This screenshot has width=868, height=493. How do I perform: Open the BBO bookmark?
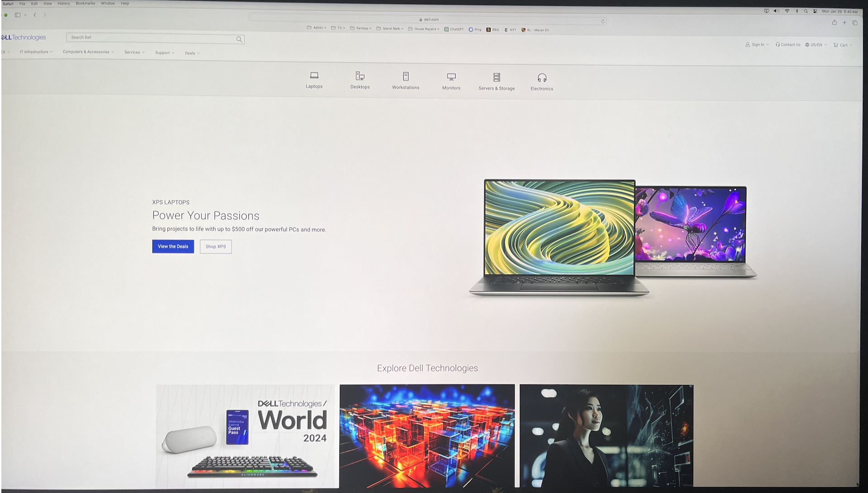click(492, 30)
